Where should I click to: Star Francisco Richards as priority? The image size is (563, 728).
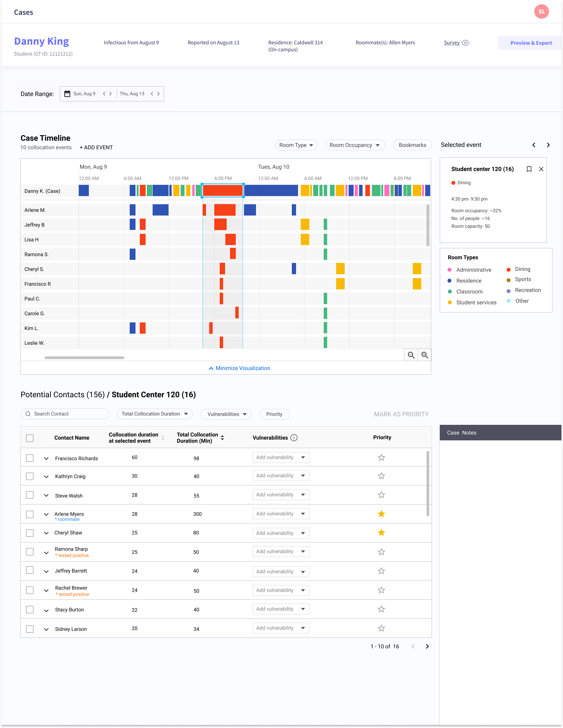pyautogui.click(x=381, y=458)
